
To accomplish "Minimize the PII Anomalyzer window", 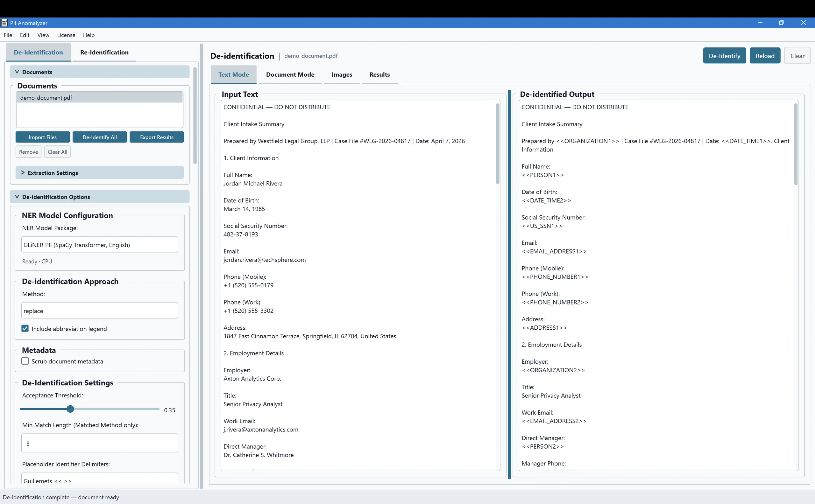I will click(760, 23).
